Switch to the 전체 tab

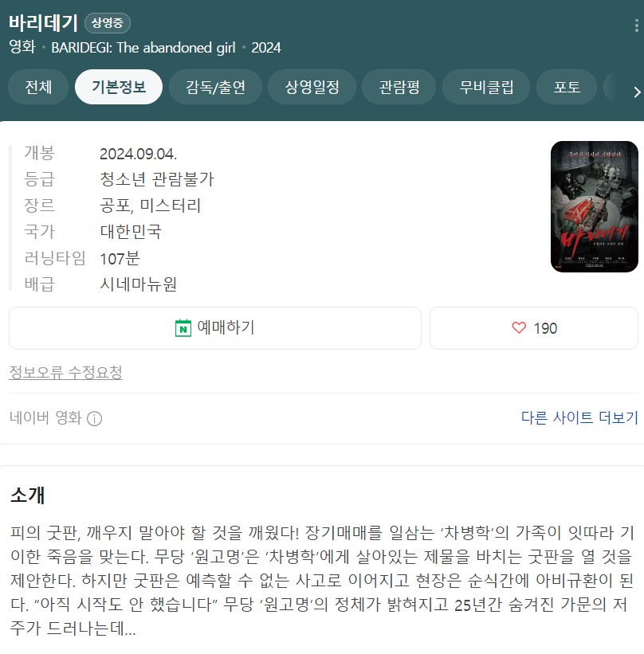coord(38,87)
